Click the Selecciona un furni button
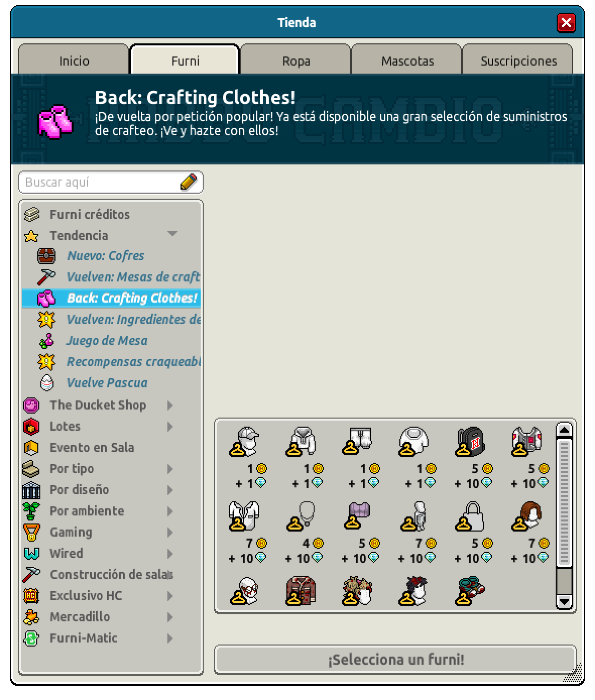 (x=395, y=659)
